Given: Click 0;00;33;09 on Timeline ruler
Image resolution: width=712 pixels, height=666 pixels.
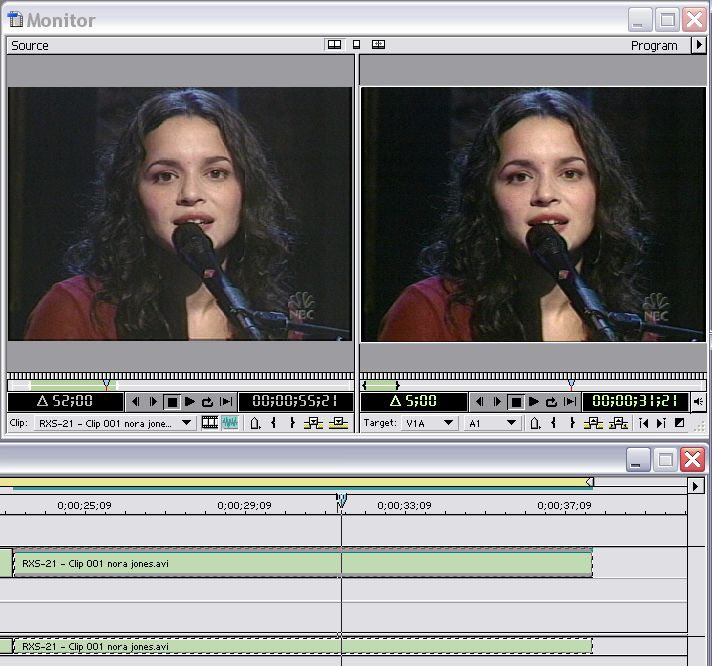Looking at the screenshot, I should point(404,505).
